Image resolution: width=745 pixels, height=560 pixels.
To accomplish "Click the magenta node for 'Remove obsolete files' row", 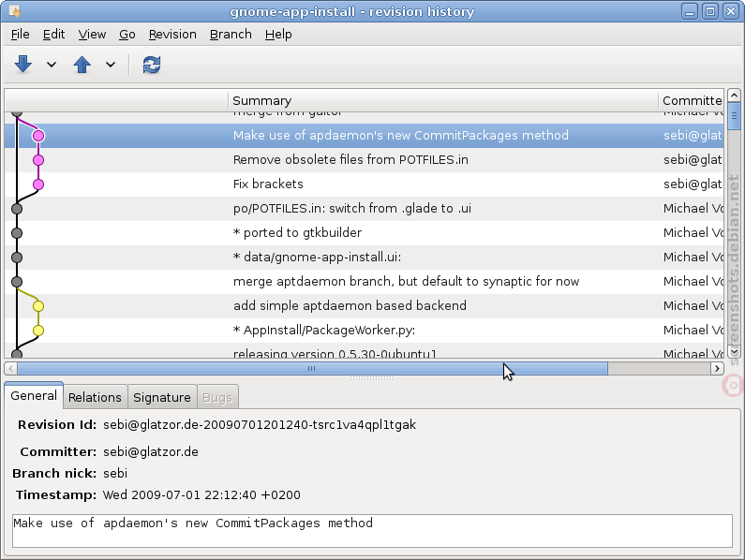I will tap(38, 160).
